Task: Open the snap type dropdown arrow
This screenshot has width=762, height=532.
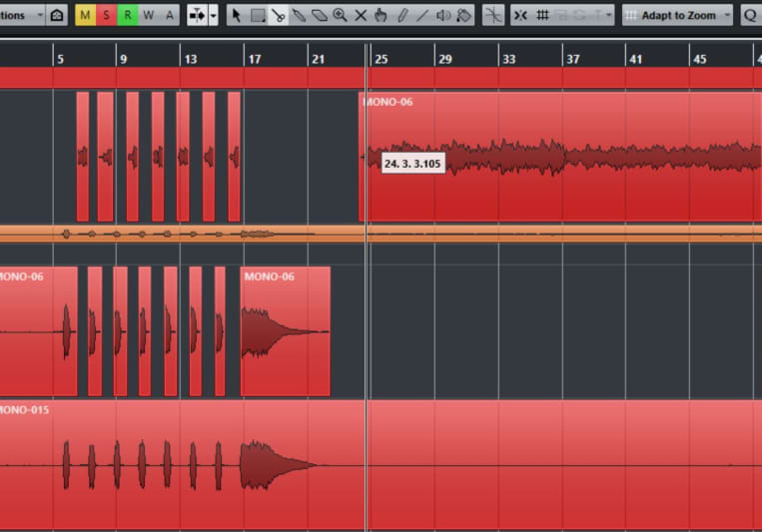Action: [608, 15]
